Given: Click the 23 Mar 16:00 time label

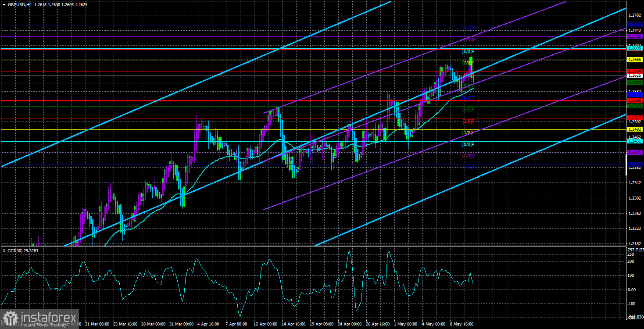Looking at the screenshot, I should pyautogui.click(x=125, y=325).
